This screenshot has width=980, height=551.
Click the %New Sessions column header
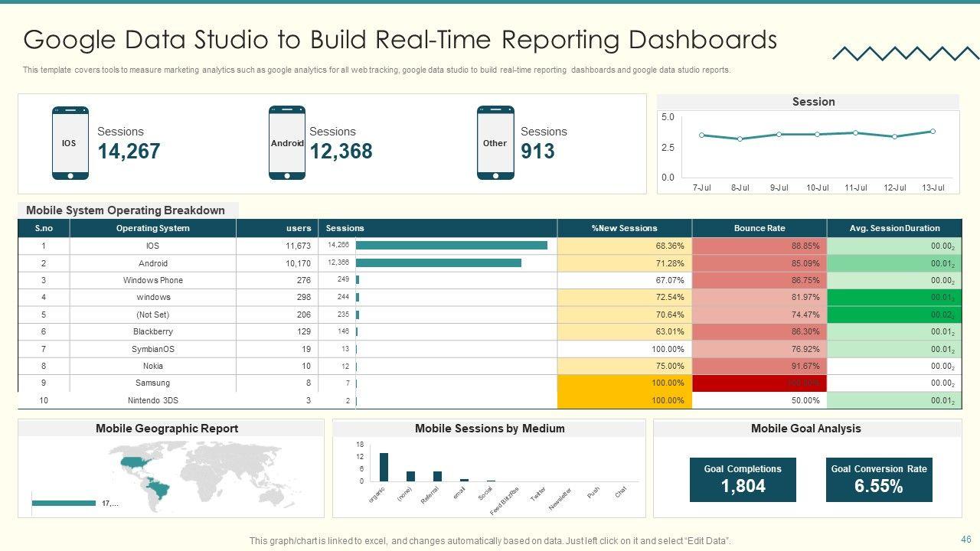coord(624,228)
